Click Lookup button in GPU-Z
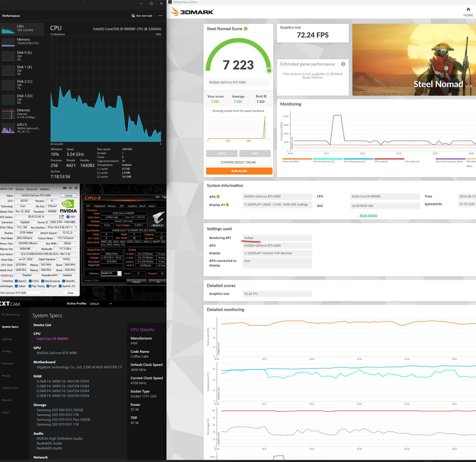Viewport: 476px width, 462px height. tap(69, 196)
